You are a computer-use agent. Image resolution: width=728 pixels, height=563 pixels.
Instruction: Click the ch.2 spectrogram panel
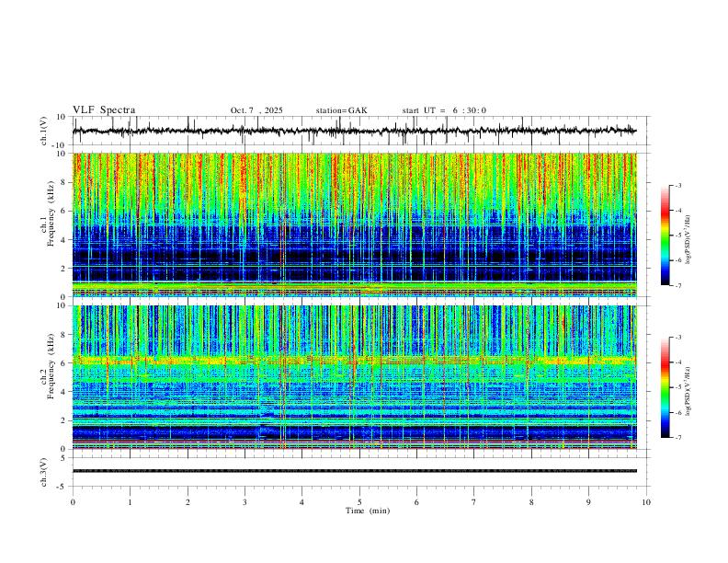[x=354, y=377]
